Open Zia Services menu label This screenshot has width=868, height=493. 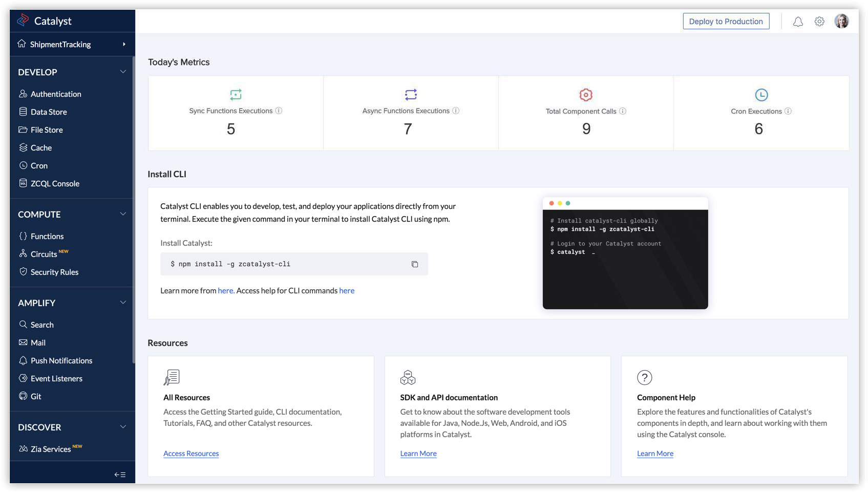click(x=51, y=449)
